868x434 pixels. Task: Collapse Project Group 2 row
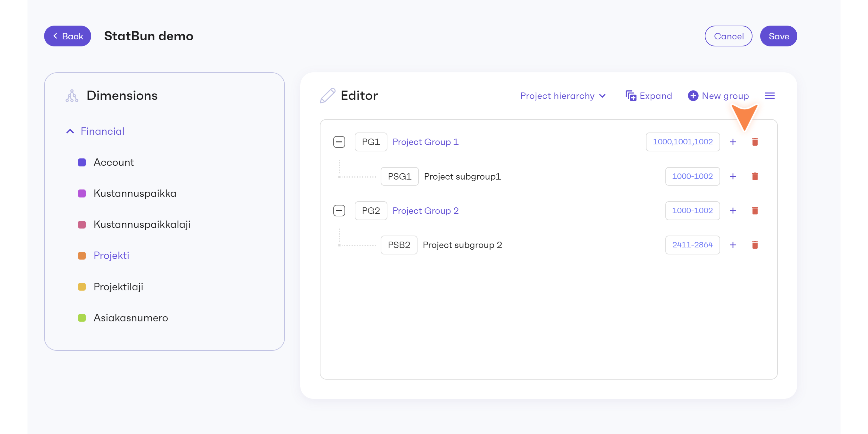click(339, 211)
